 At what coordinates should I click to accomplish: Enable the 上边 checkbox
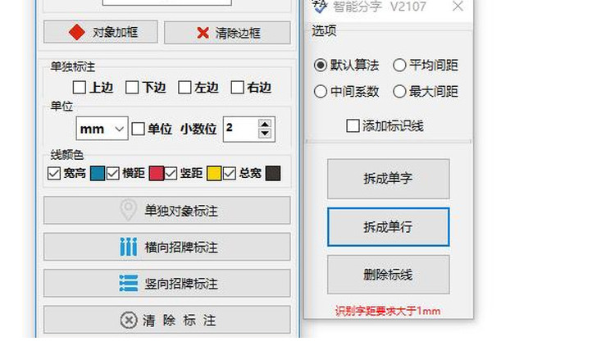pos(80,87)
